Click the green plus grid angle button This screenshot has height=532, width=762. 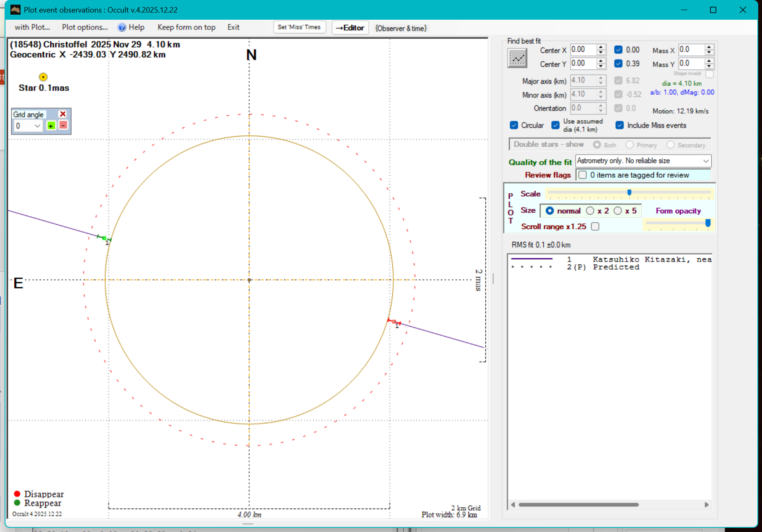(51, 126)
